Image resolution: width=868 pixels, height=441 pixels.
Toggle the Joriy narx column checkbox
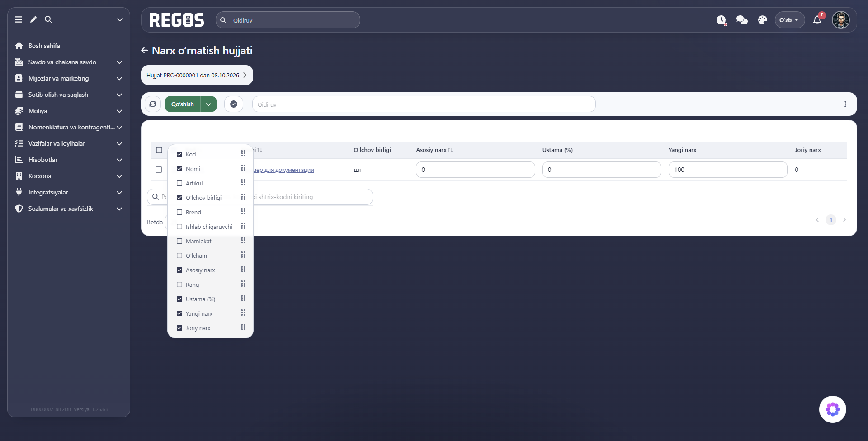[179, 328]
